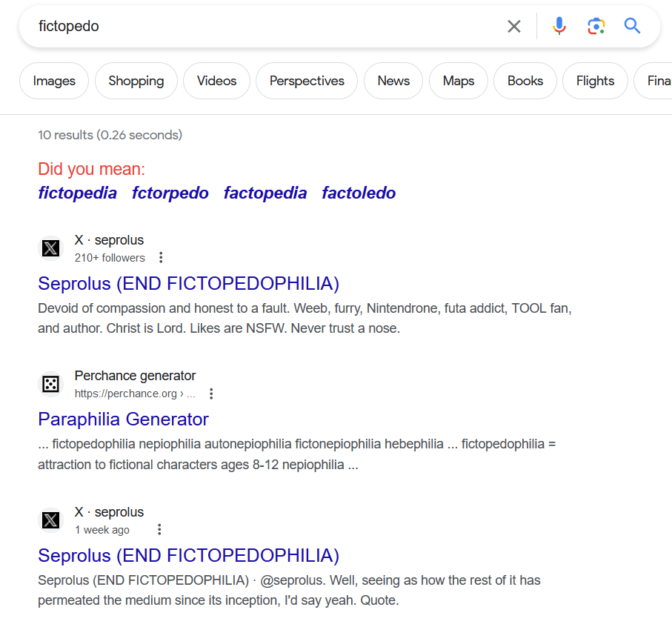This screenshot has width=672, height=627.
Task: Click the X favicon on the '1 week ago' result
Action: pyautogui.click(x=50, y=520)
